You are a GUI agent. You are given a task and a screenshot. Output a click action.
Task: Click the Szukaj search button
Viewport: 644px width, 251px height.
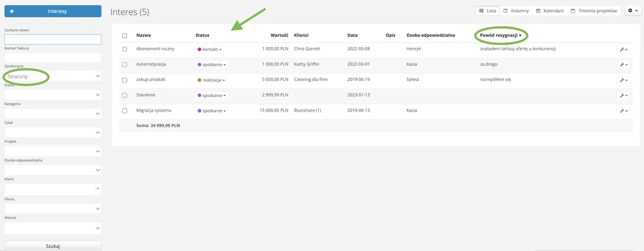(53, 246)
